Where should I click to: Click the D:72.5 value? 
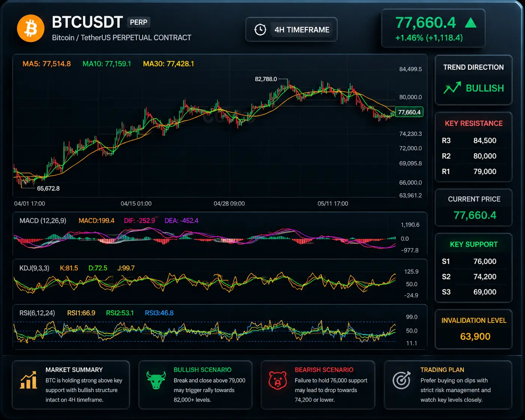click(x=98, y=268)
